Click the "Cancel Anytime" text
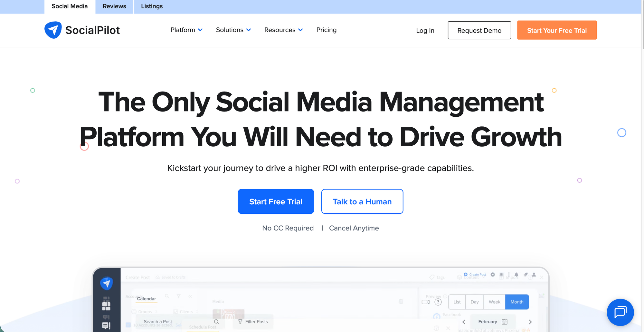 [x=354, y=228]
